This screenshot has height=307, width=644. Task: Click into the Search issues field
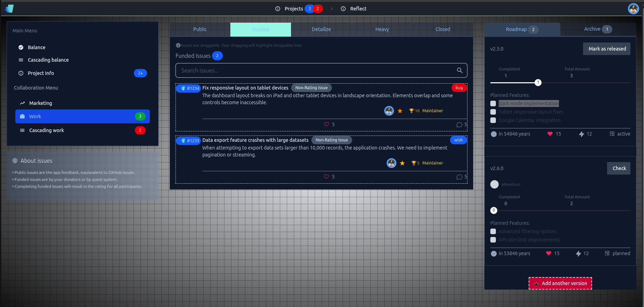[x=314, y=70]
